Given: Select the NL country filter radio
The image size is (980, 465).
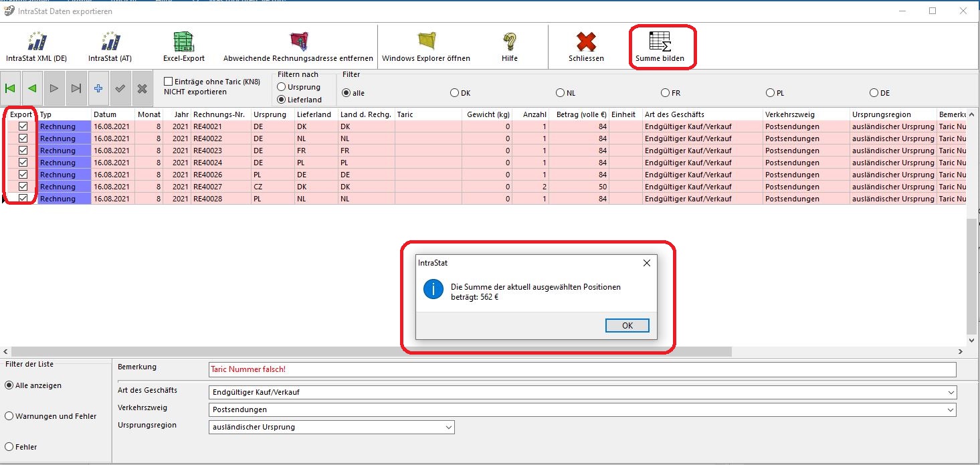Looking at the screenshot, I should (560, 93).
